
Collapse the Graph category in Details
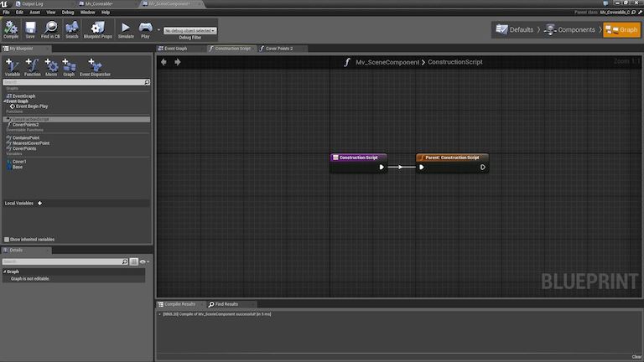[4, 271]
